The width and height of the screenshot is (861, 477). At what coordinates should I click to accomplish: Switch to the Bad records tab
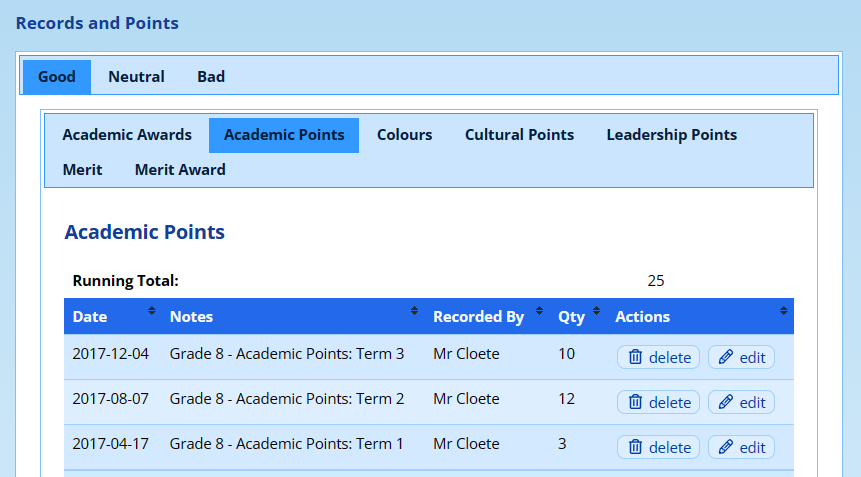pos(211,77)
